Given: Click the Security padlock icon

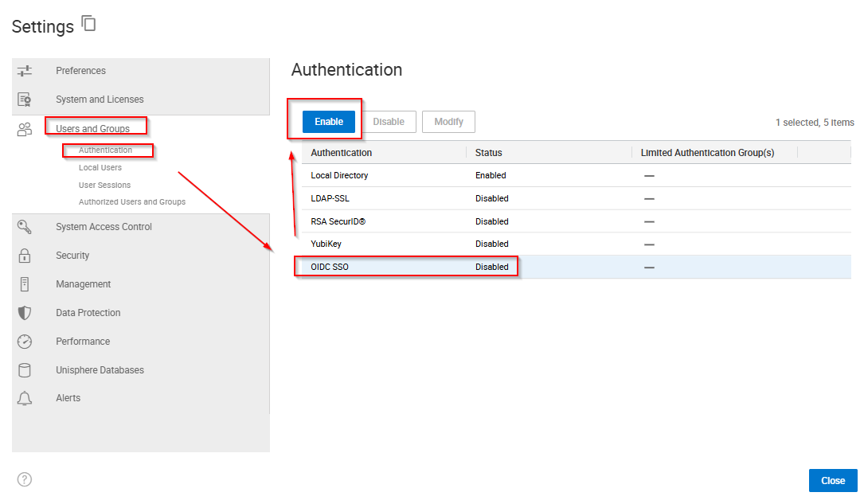Looking at the screenshot, I should tap(25, 256).
